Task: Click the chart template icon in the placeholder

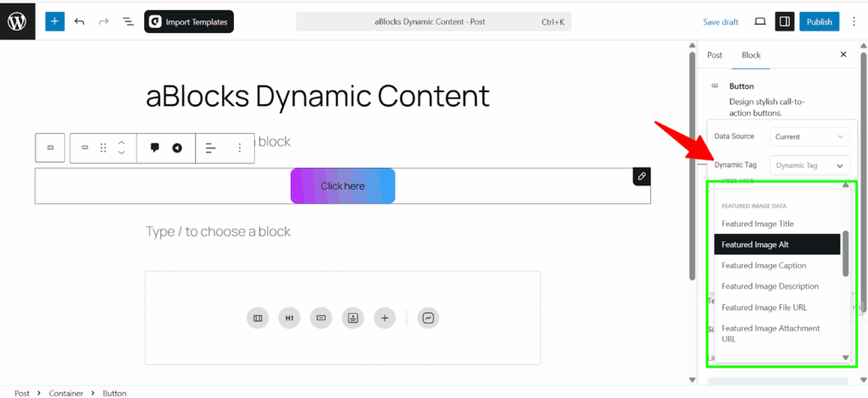Action: tap(428, 318)
